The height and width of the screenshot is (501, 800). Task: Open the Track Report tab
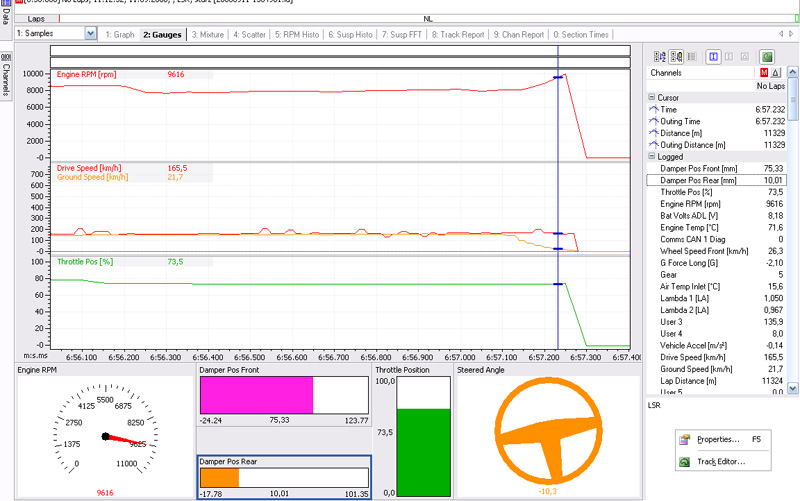click(458, 35)
